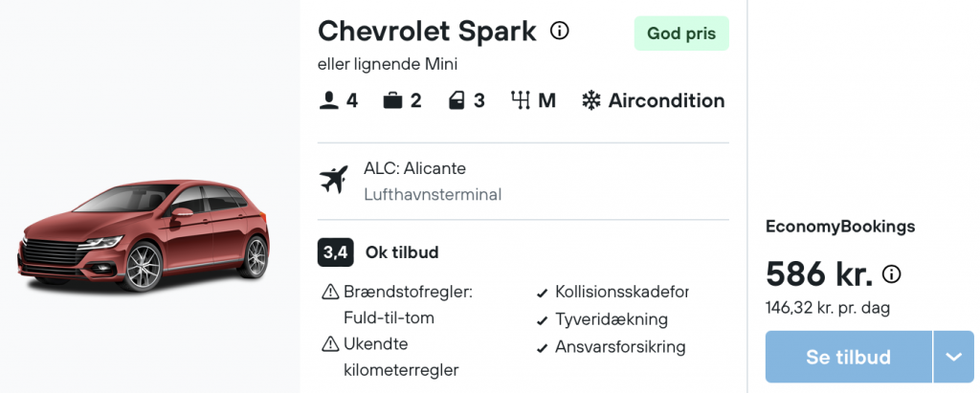Open the Se tilbud offer button
The height and width of the screenshot is (393, 980).
pos(848,357)
